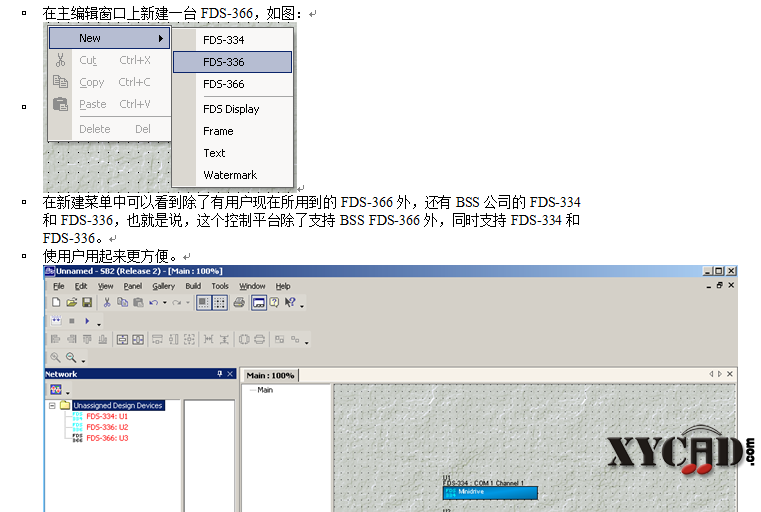The width and height of the screenshot is (761, 512).
Task: Toggle the show grid dots toolbar button
Action: tap(219, 302)
